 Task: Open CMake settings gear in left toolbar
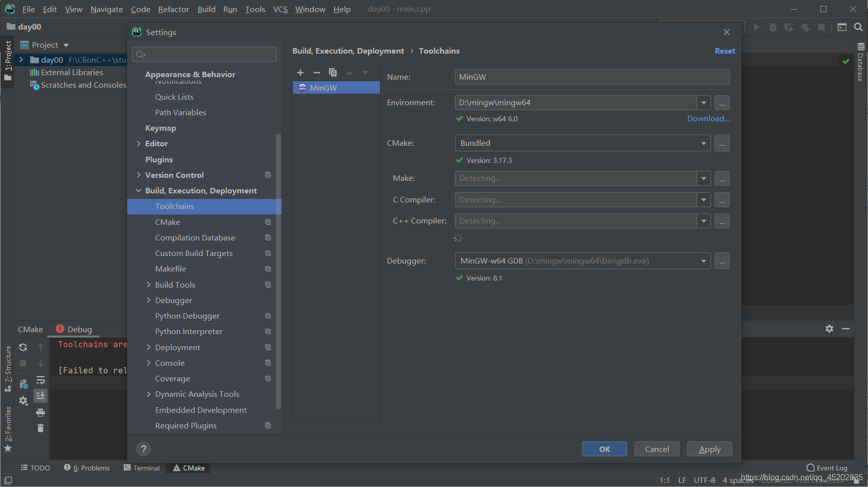point(23,400)
